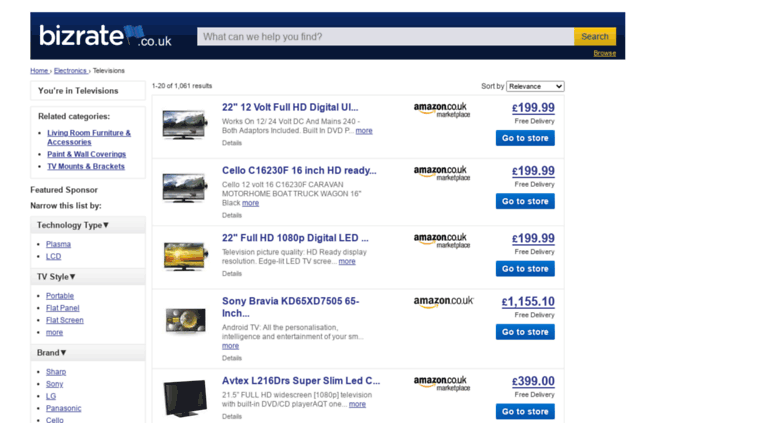Filter by Flat Panel style
The width and height of the screenshot is (777, 423).
pyautogui.click(x=62, y=308)
